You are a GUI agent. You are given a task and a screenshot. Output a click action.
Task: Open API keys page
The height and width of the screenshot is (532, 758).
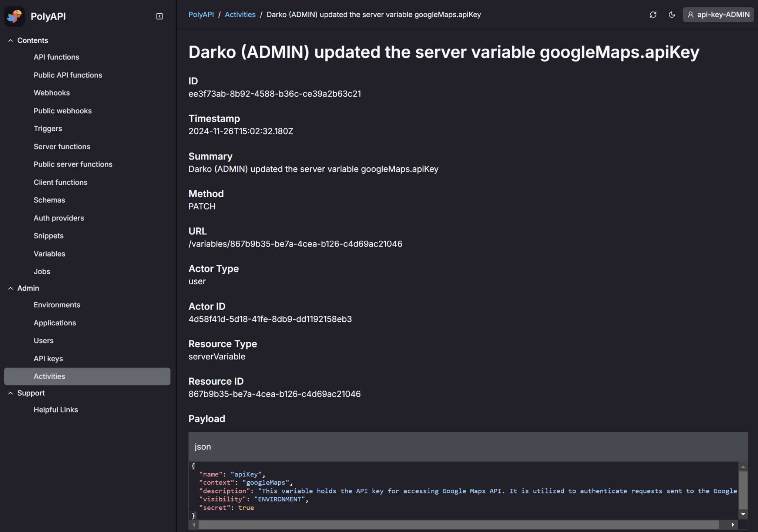pyautogui.click(x=48, y=358)
